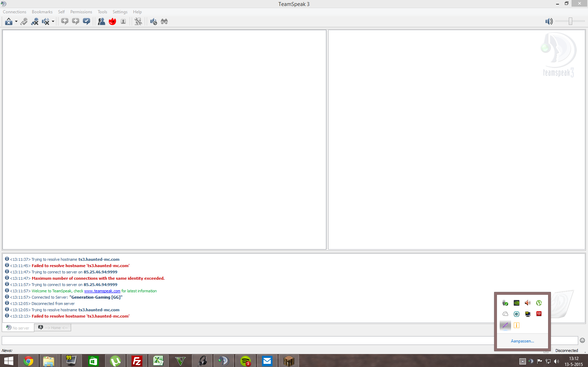Image resolution: width=588 pixels, height=367 pixels.
Task: Click the red flame toolbar icon
Action: (112, 22)
